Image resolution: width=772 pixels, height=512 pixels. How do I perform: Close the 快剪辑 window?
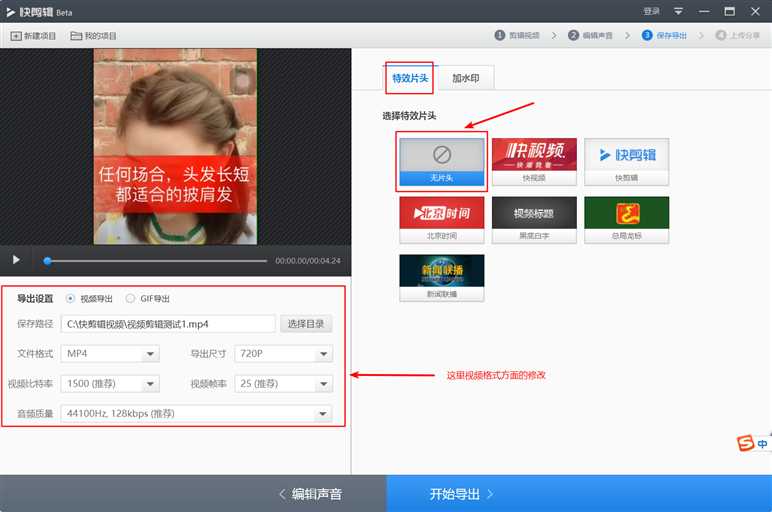(755, 11)
